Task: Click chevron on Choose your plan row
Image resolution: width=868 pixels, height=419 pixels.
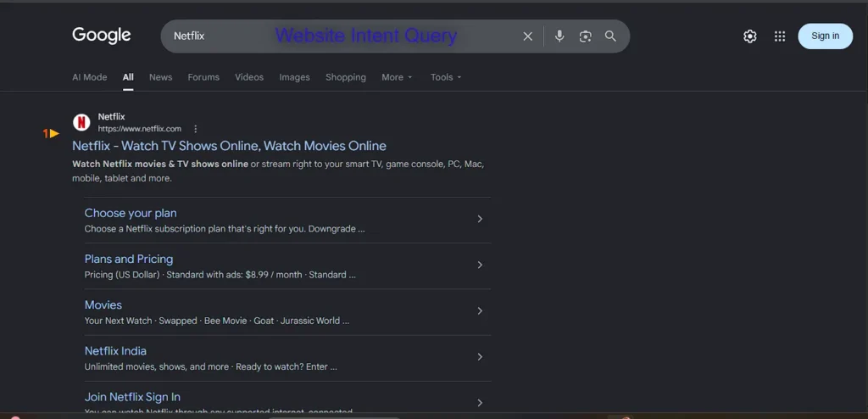Action: click(x=480, y=219)
